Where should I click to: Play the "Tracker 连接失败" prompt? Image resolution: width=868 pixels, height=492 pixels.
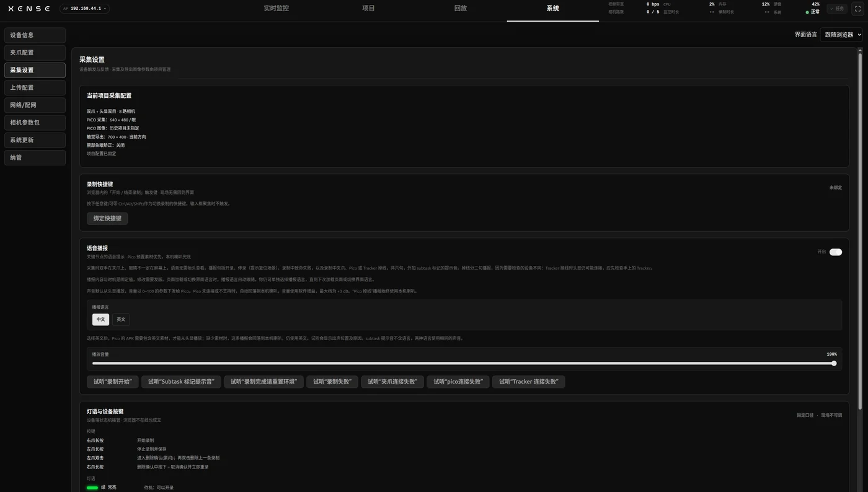528,382
